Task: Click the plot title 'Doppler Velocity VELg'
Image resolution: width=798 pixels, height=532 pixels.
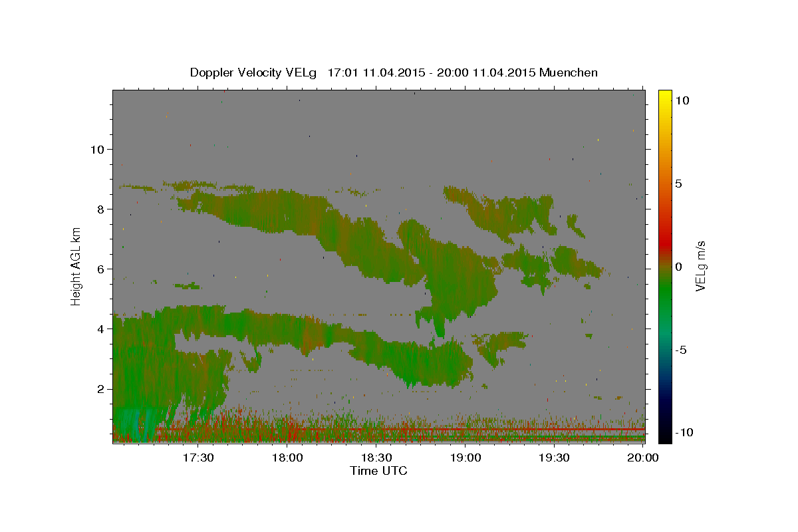Action: [255, 72]
